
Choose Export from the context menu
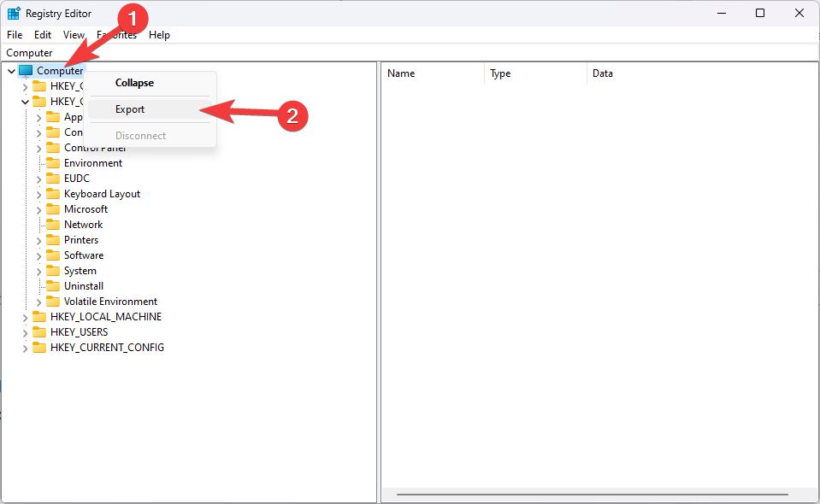tap(130, 109)
